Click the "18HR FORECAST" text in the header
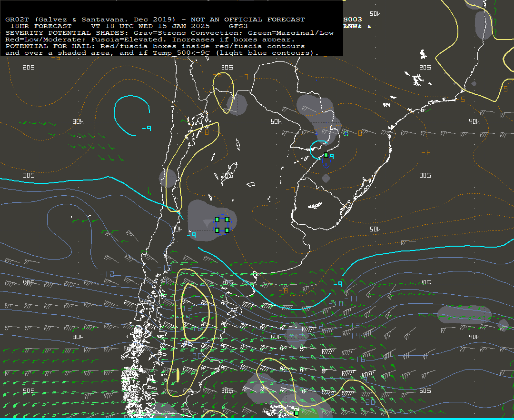Viewport: 514px width, 420px height. click(x=41, y=26)
